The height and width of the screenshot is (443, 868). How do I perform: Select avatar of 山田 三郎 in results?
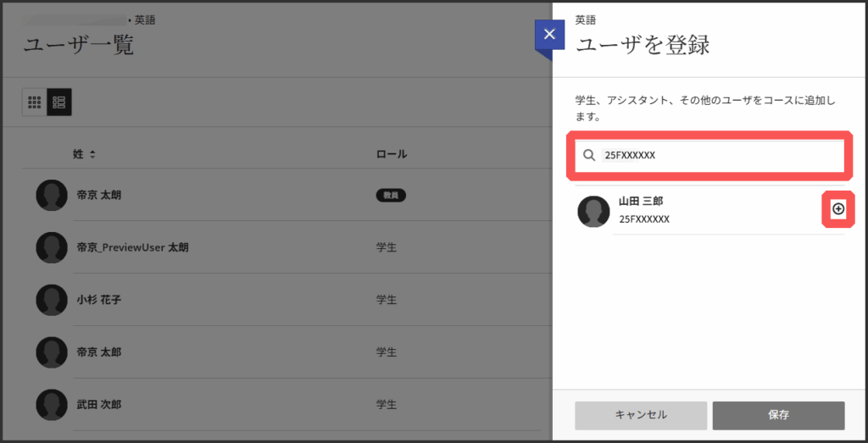593,211
